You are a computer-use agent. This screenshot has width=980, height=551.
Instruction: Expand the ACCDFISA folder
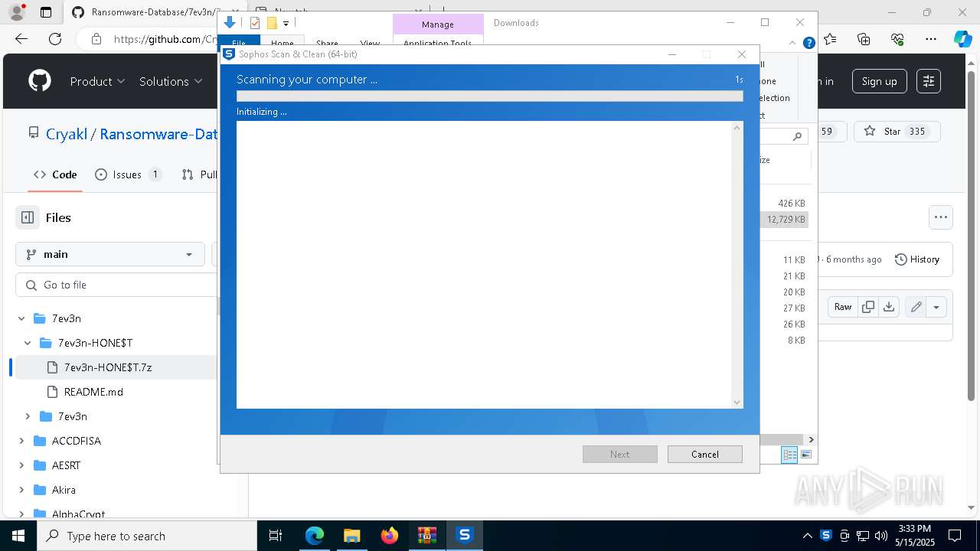coord(21,441)
